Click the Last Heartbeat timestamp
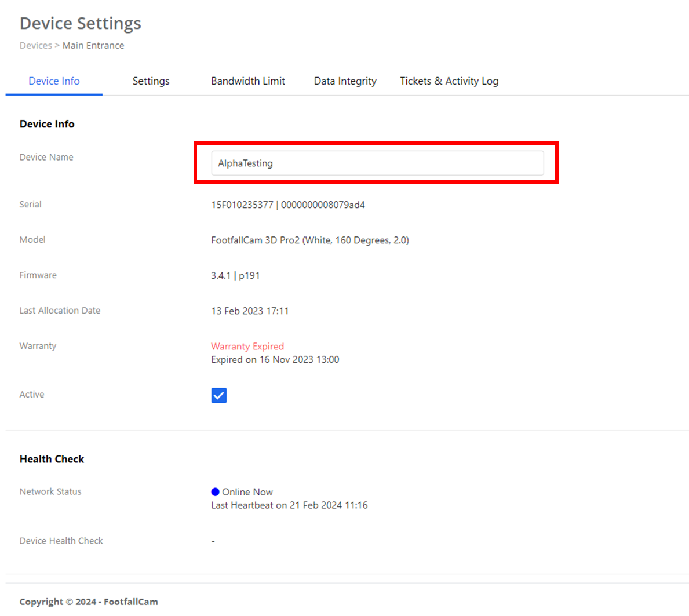This screenshot has height=616, width=689. [289, 505]
